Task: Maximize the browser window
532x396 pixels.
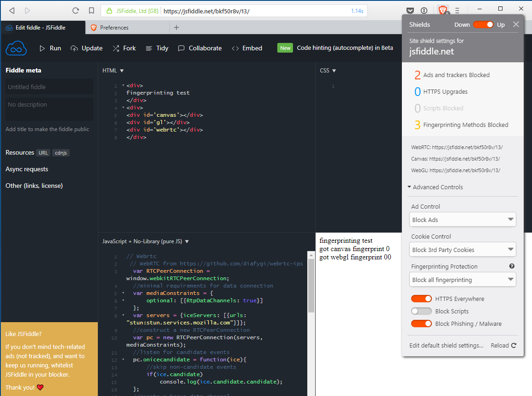Action: pos(500,8)
